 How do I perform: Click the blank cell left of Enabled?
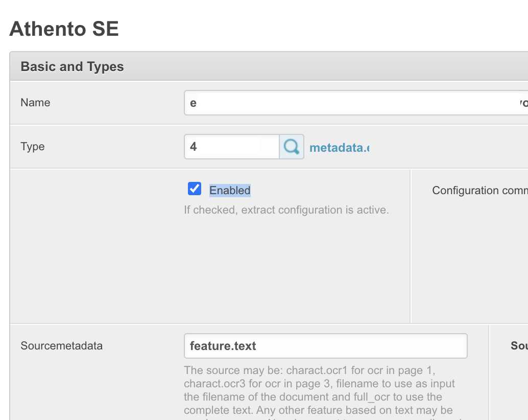(96, 246)
